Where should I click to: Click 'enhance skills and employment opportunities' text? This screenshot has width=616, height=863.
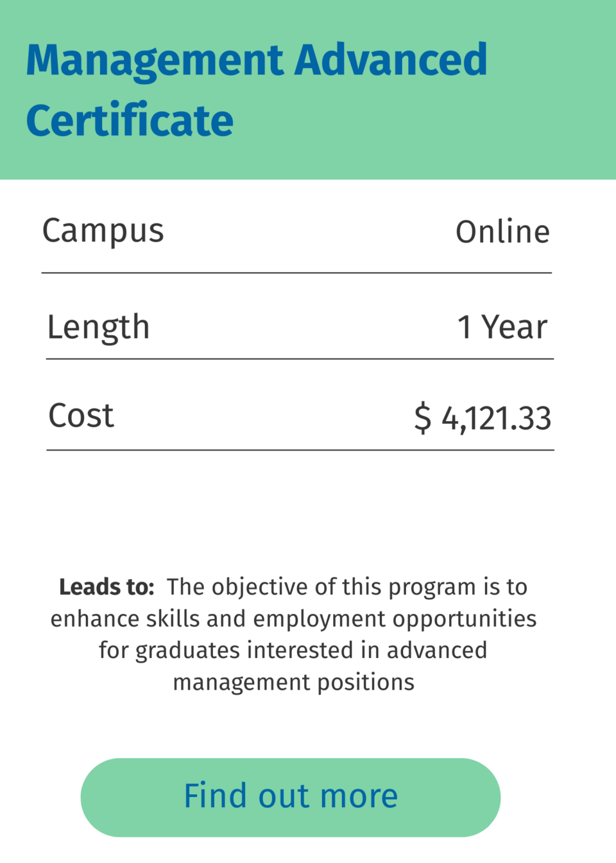tap(294, 619)
